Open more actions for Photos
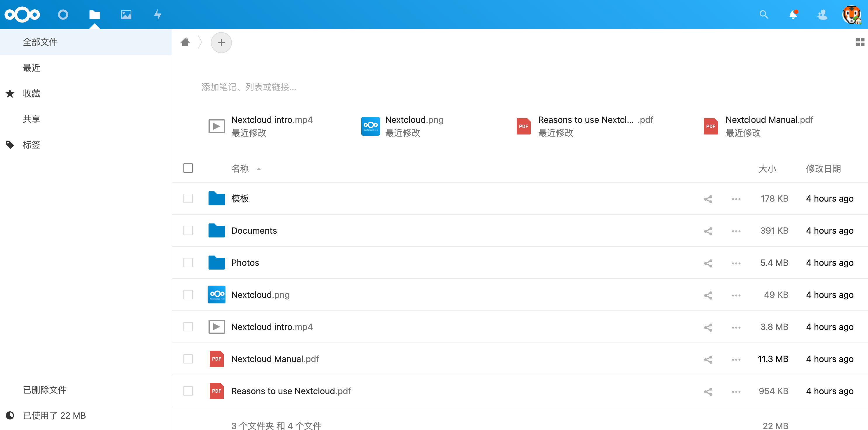Screen dimensions: 868x430 [736, 263]
